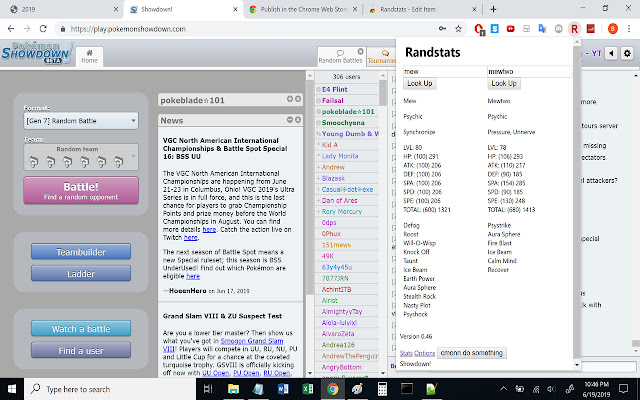Click the orange profile avatar icon
The width and height of the screenshot is (640, 400).
[x=613, y=29]
